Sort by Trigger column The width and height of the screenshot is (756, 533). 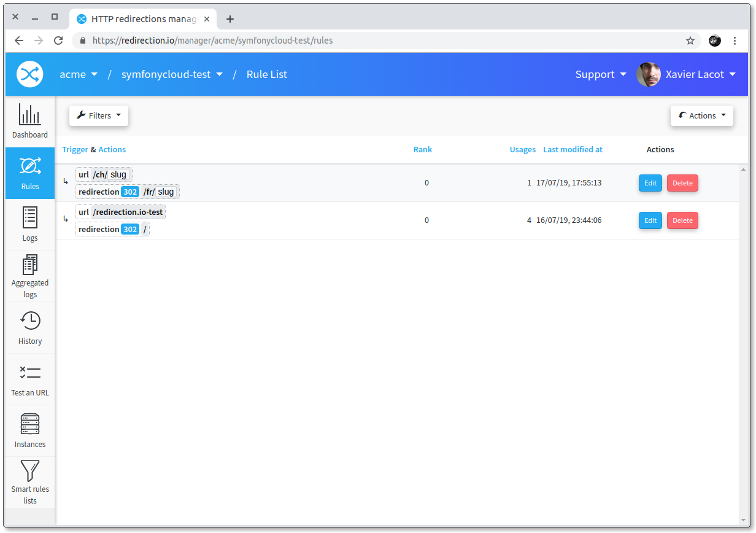click(75, 149)
